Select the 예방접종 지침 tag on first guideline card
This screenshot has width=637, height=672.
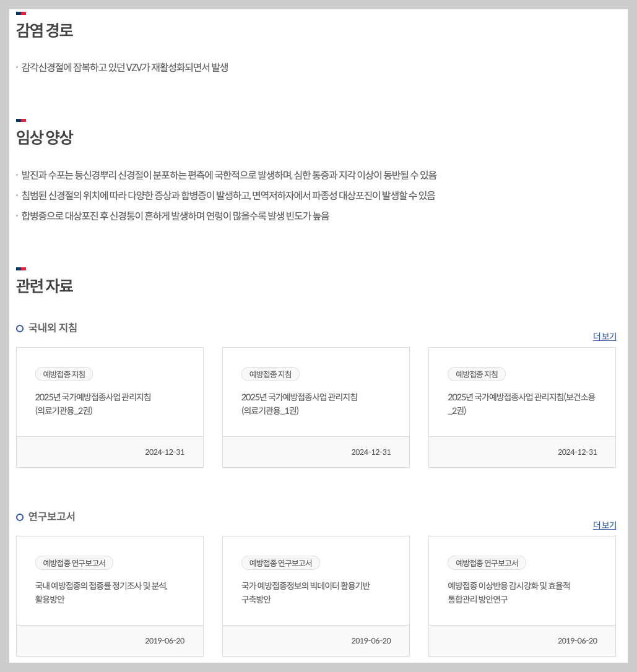64,374
